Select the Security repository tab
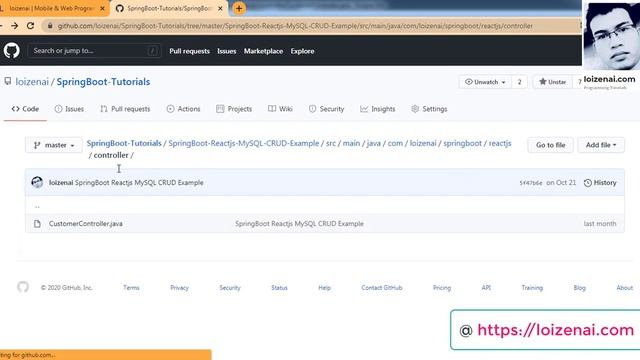The width and height of the screenshot is (640, 360). tap(327, 109)
